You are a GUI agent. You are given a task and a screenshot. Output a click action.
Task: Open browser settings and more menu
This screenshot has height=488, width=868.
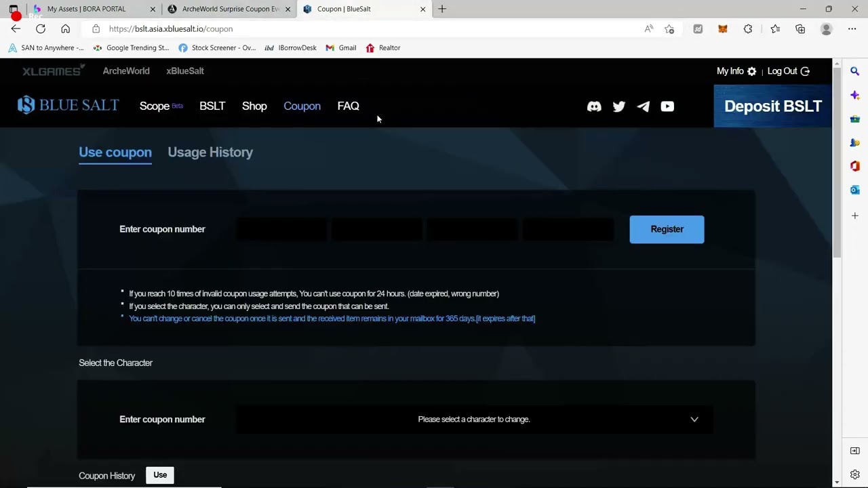[852, 28]
